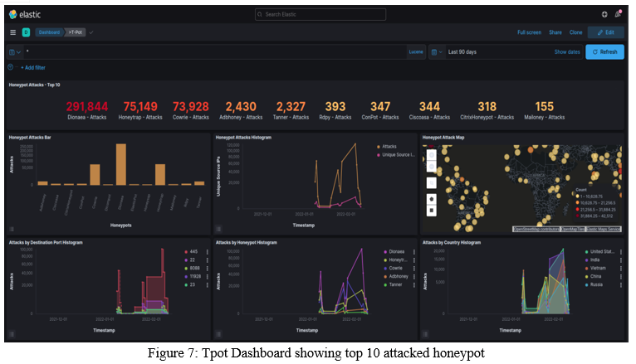636x364 pixels.
Task: Click Show dates link
Action: (x=567, y=52)
